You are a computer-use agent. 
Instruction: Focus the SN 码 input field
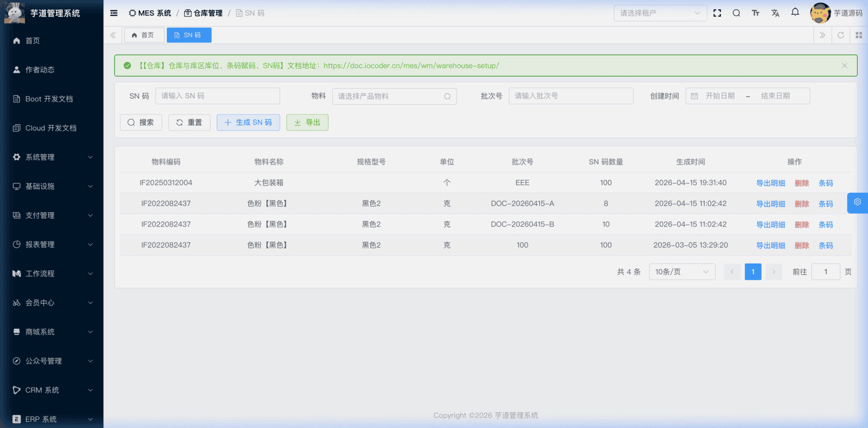218,96
